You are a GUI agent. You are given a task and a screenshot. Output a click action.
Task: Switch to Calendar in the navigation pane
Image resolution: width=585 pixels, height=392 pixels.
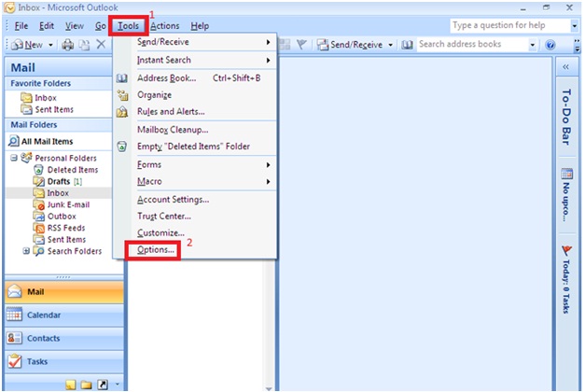click(x=45, y=315)
